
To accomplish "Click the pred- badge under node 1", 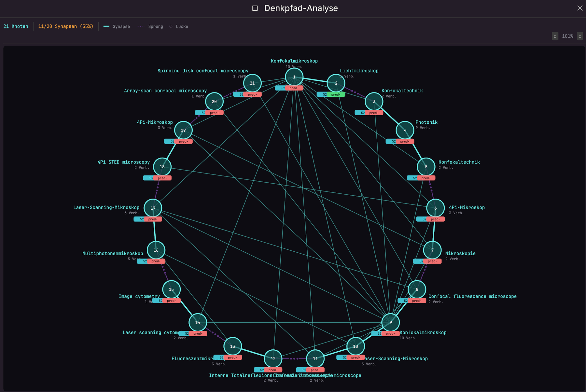I will (294, 88).
